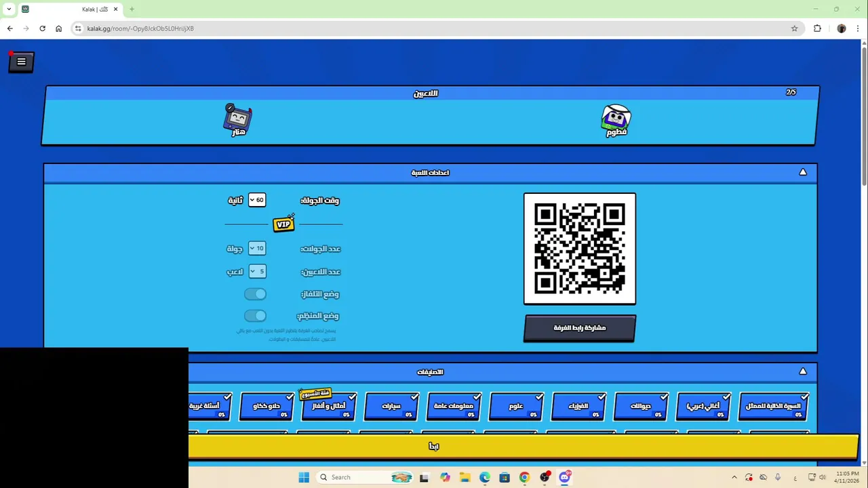Click the microphone tray icon
868x488 pixels.
(778, 477)
